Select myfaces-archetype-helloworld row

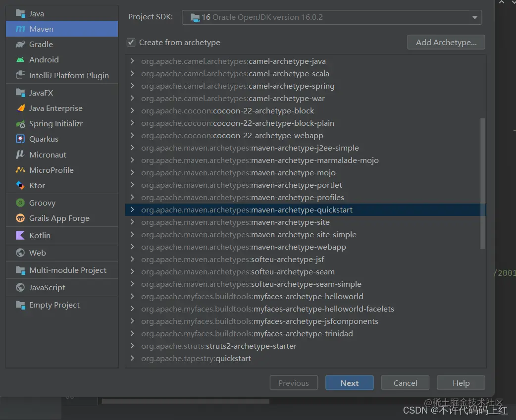point(306,296)
